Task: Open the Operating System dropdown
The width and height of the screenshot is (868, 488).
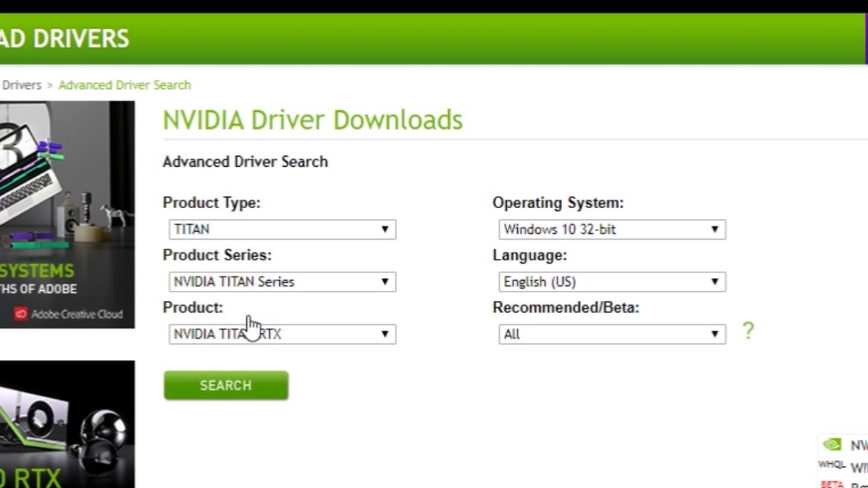Action: [x=612, y=229]
